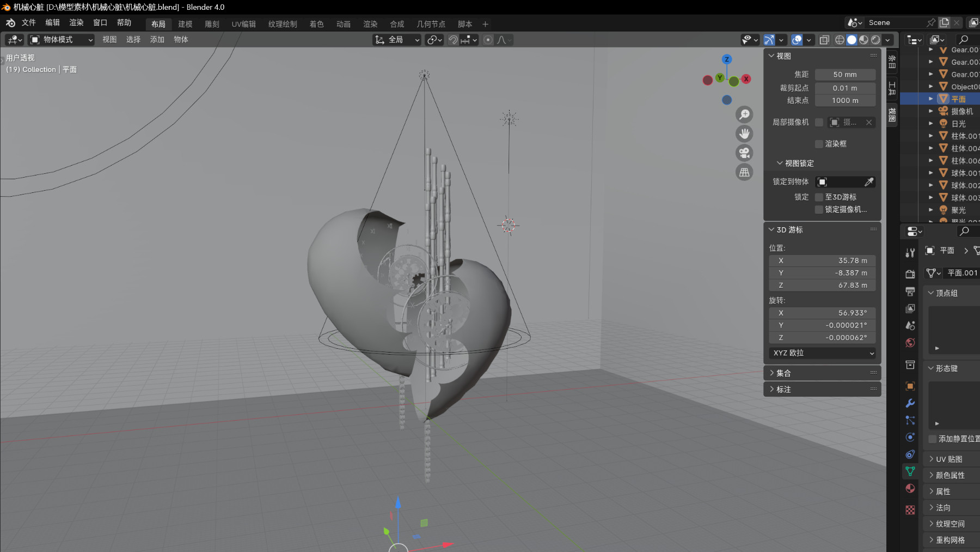Click the 焦距 50 mm value slider

click(845, 75)
